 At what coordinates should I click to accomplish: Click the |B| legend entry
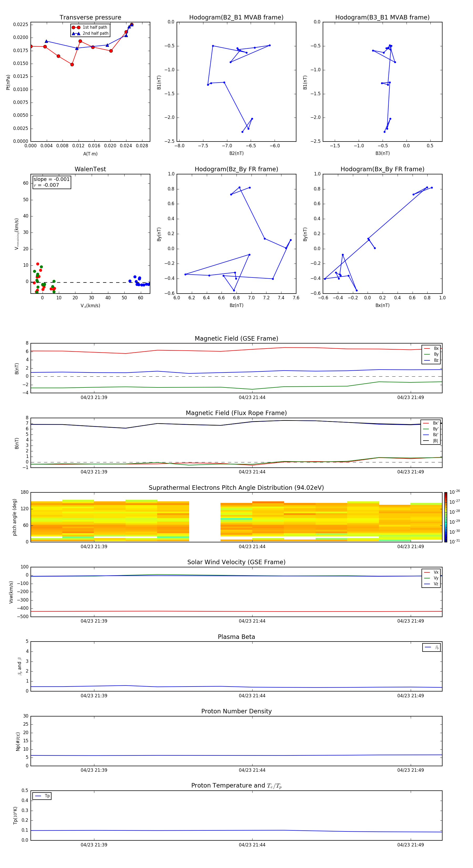pyautogui.click(x=431, y=441)
